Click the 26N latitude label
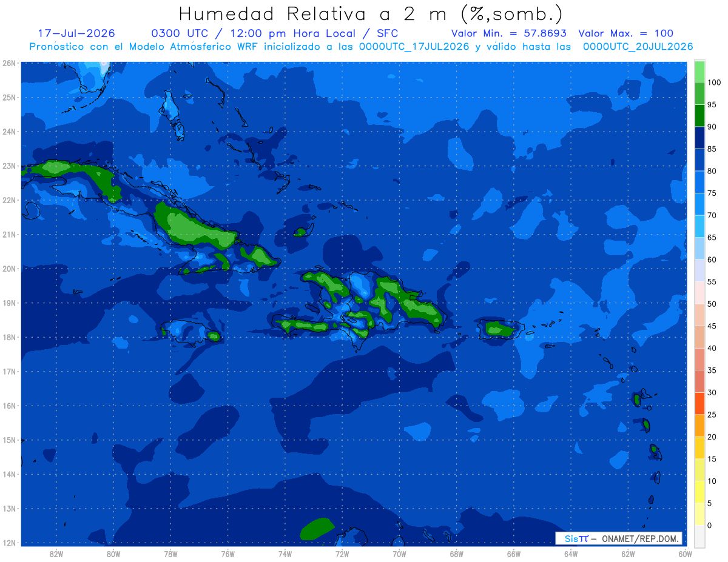This screenshot has width=728, height=562. click(8, 63)
